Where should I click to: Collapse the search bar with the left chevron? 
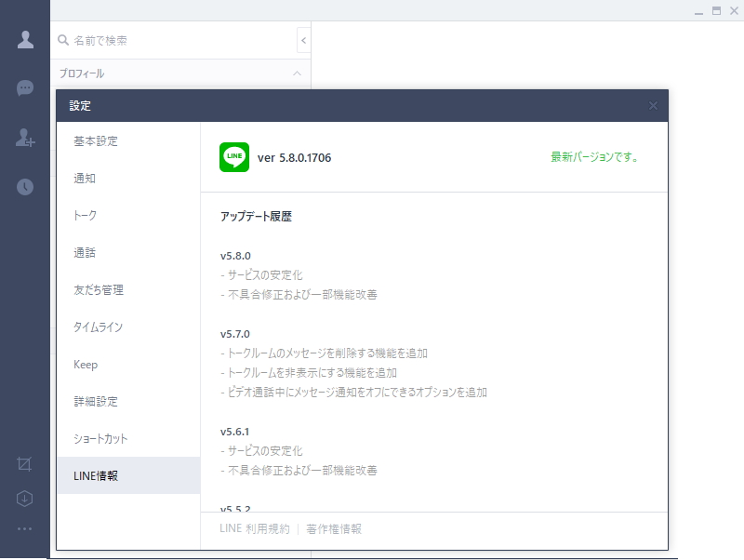point(304,40)
